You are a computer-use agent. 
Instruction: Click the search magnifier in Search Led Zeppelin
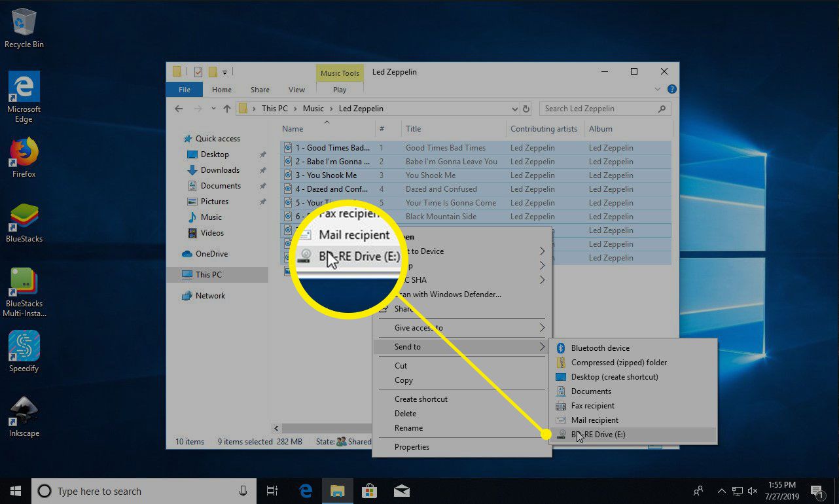pyautogui.click(x=662, y=109)
